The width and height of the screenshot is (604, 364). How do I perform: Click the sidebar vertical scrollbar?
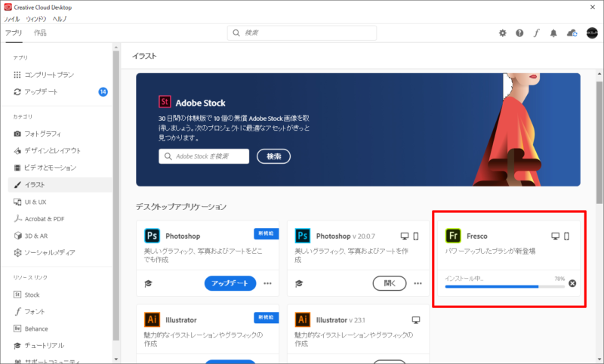coord(116,196)
